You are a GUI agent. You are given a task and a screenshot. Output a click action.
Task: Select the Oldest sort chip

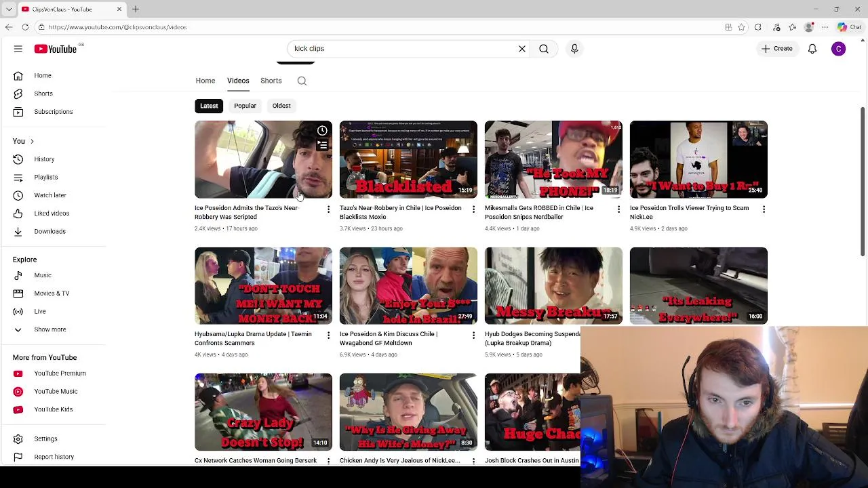[281, 106]
